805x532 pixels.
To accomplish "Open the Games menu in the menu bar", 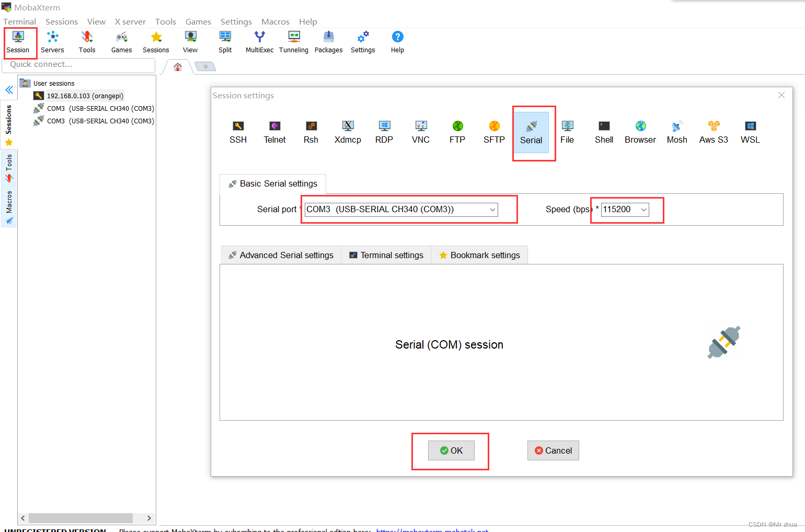I will click(x=198, y=21).
